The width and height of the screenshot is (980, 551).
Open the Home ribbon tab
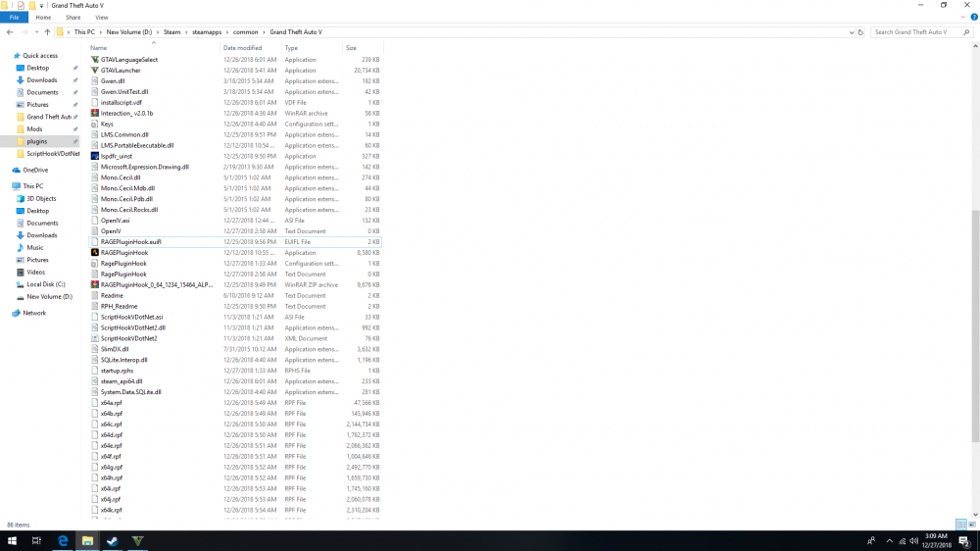[x=43, y=18]
